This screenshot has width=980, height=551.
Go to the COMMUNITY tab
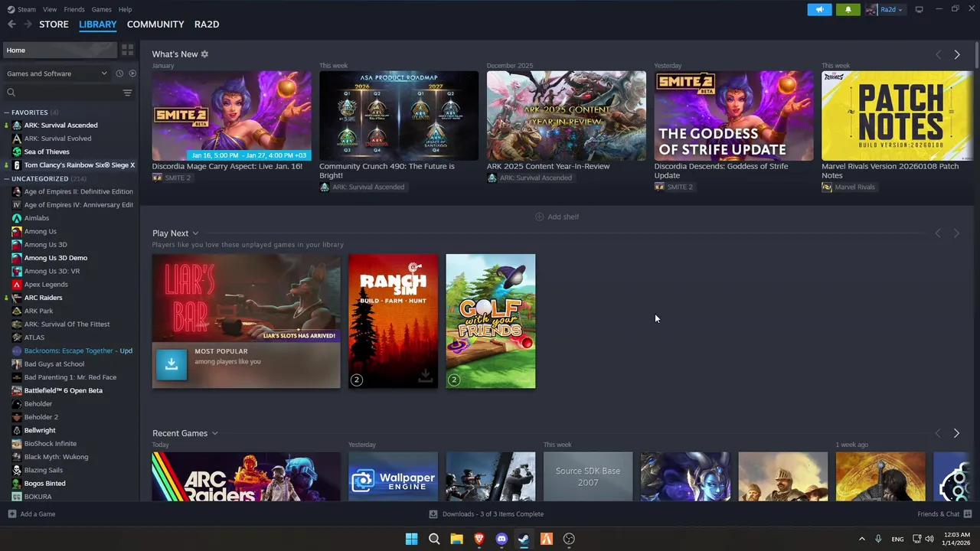point(155,24)
